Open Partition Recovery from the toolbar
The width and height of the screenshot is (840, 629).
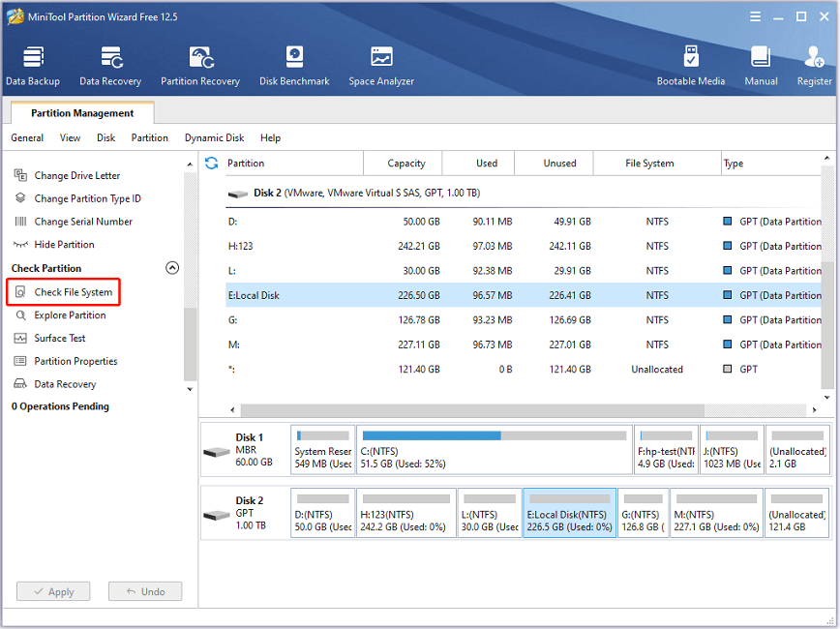point(200,66)
